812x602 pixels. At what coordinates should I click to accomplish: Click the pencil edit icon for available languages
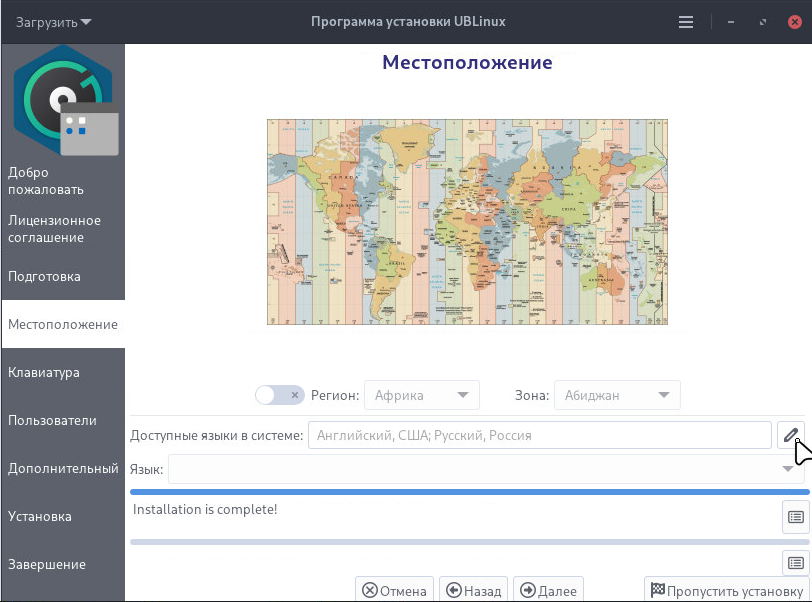tap(791, 435)
